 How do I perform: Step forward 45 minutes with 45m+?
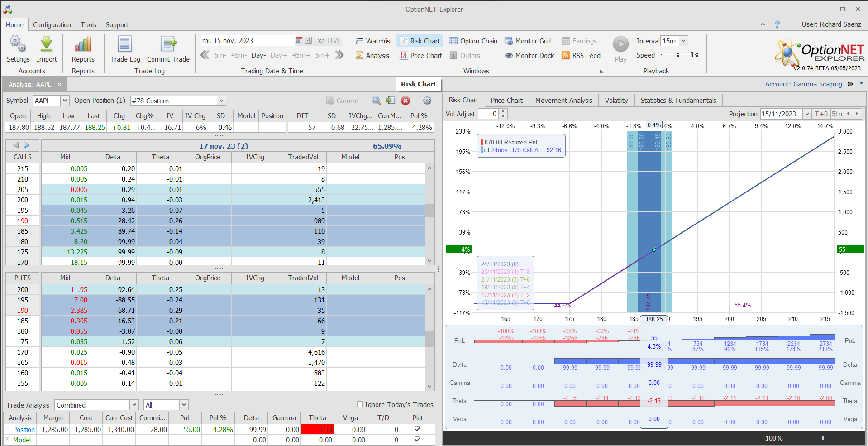coord(301,55)
